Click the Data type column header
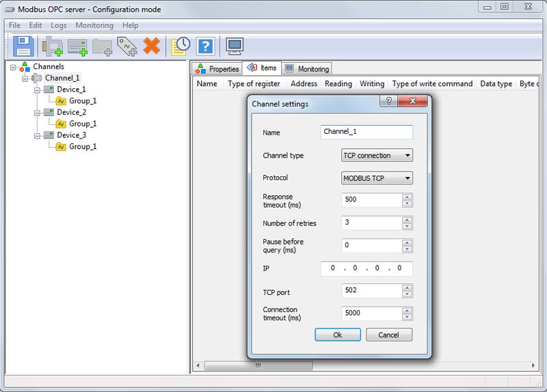547x392 pixels. [496, 84]
